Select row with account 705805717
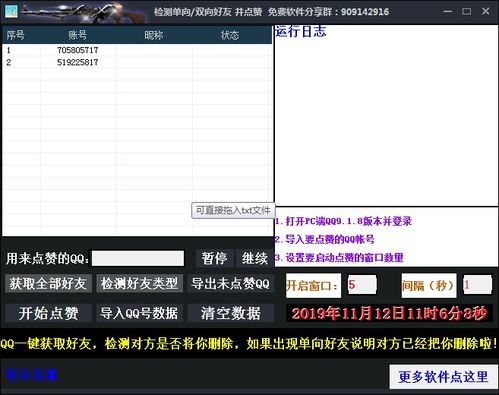The width and height of the screenshot is (499, 395). coord(137,50)
